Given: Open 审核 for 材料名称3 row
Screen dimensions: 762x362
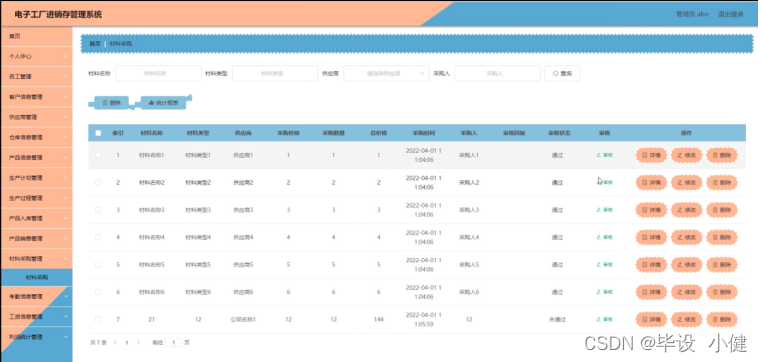Looking at the screenshot, I should (x=605, y=210).
